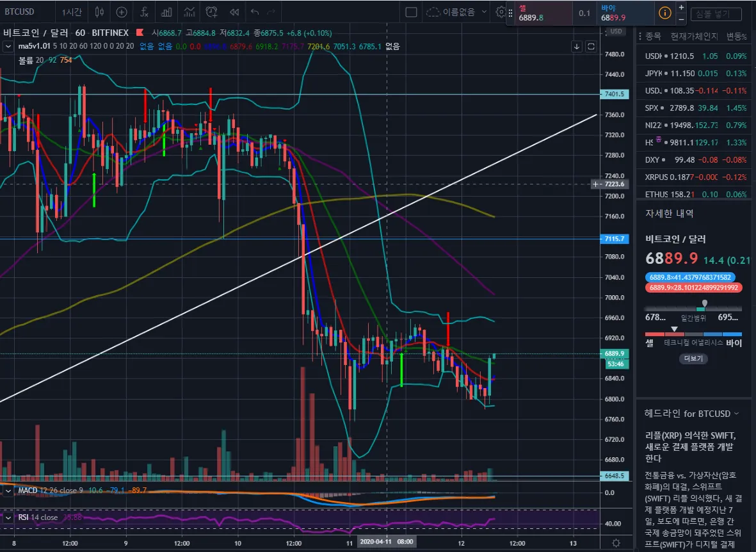Select the JPYK 11.150 watchlist row
Image resolution: width=756 pixels, height=552 pixels.
[x=696, y=74]
